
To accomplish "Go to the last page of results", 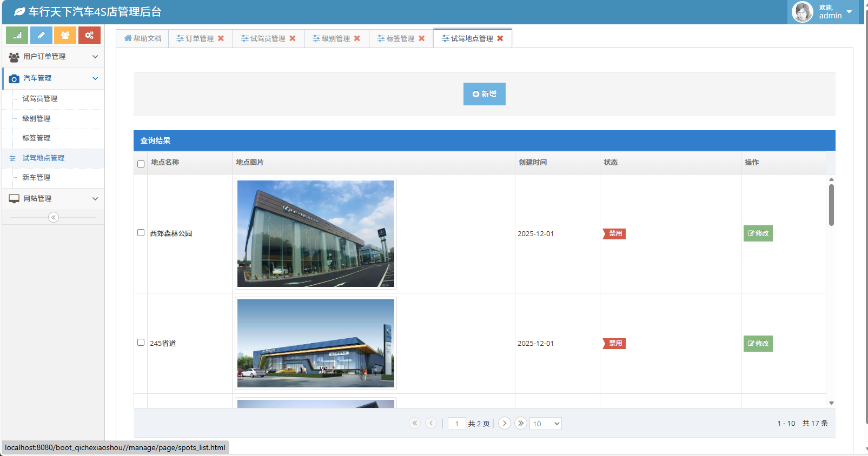I will pos(521,423).
